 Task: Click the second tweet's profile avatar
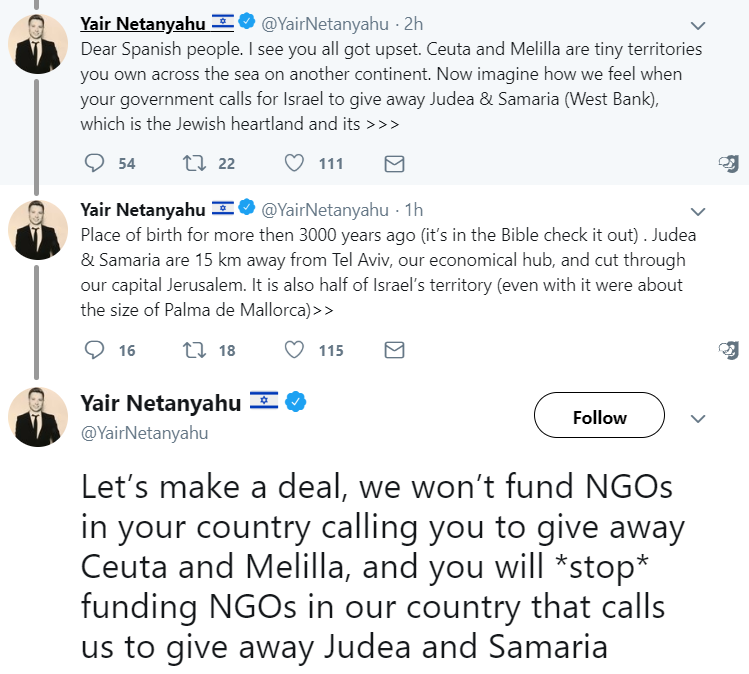38,230
